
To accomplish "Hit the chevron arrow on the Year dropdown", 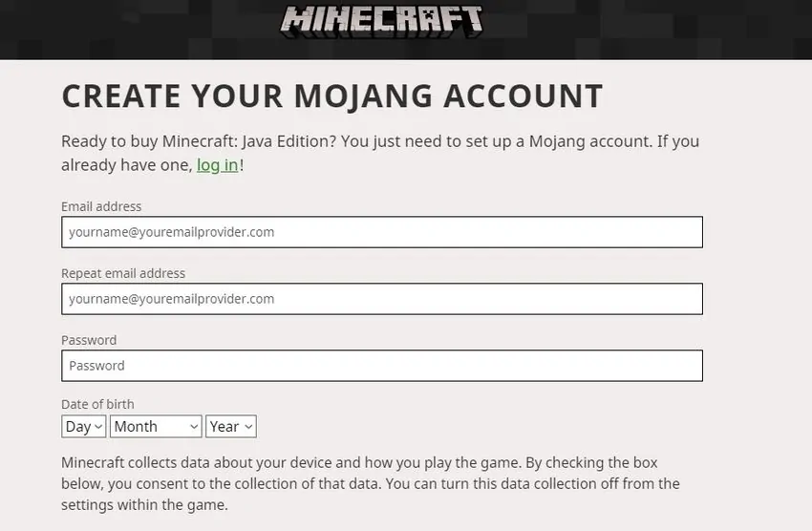I will (248, 427).
